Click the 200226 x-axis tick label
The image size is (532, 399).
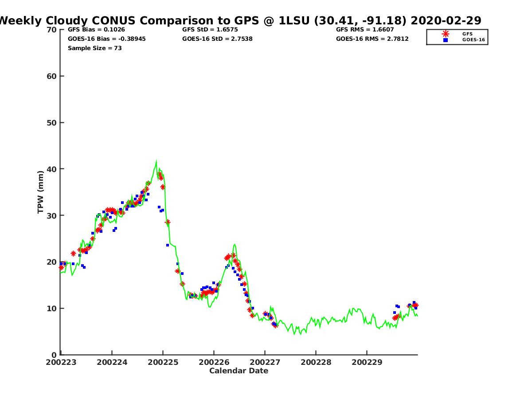(x=214, y=362)
